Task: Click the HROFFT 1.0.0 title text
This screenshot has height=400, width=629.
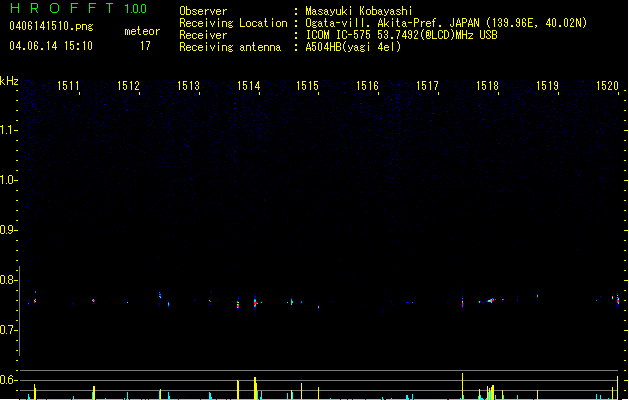Action: (x=78, y=8)
